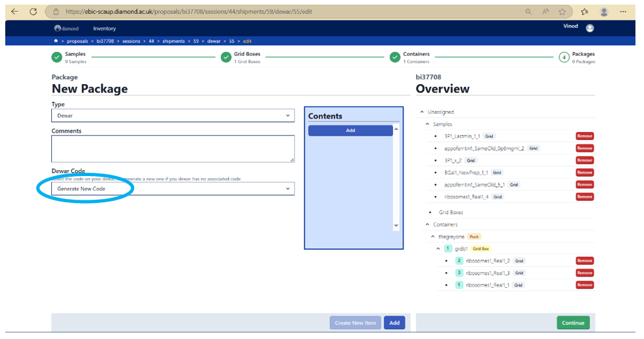The image size is (644, 339).
Task: Select ribosomes1_Real1_2 grid item
Action: click(x=488, y=261)
